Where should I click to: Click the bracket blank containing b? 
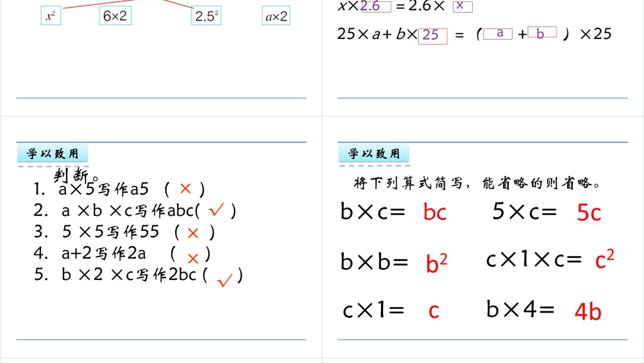(x=542, y=34)
